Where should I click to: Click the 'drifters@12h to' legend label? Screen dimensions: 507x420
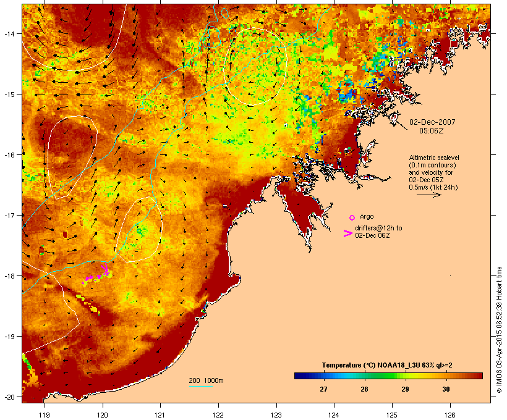pyautogui.click(x=378, y=228)
